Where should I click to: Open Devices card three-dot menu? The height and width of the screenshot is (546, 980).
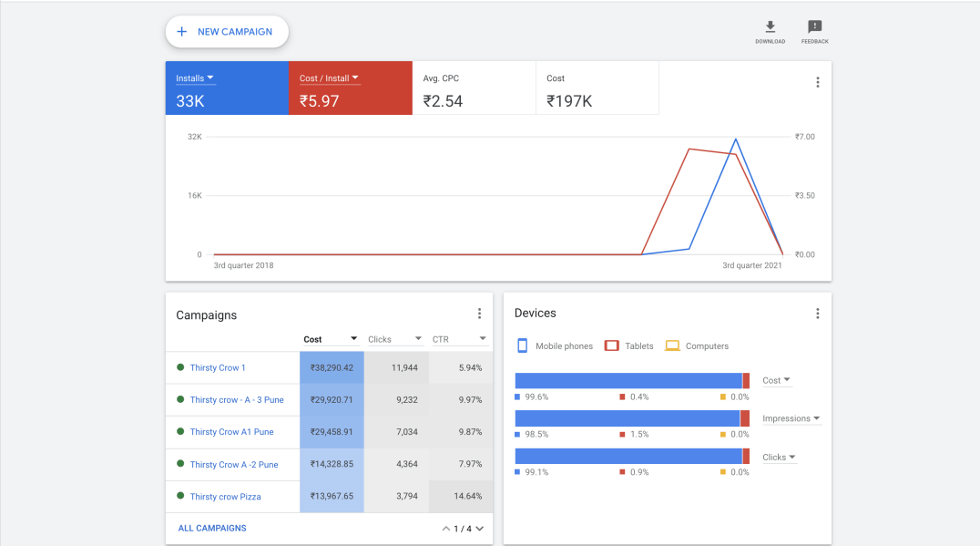[x=818, y=314]
